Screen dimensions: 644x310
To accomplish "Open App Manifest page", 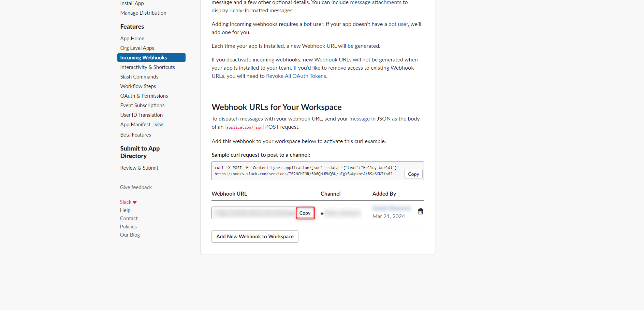I will pyautogui.click(x=135, y=125).
